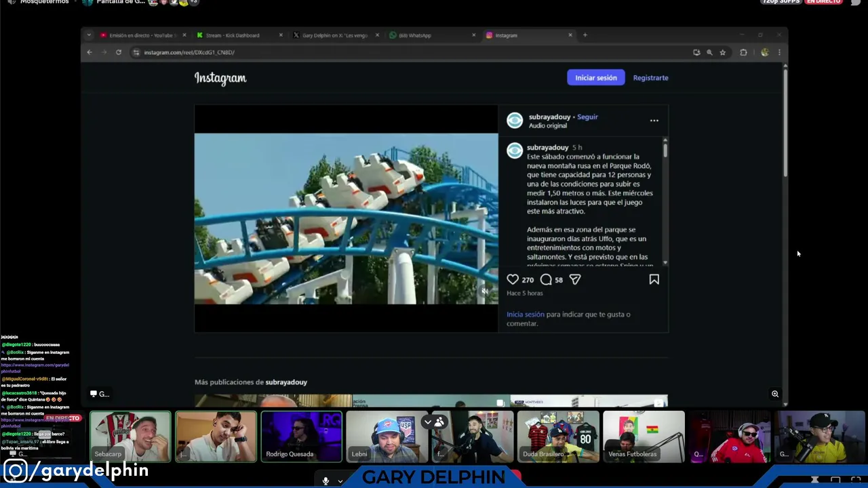This screenshot has height=488, width=868.
Task: Click the subrayadouy avatar in the post header
Action: pyautogui.click(x=515, y=121)
